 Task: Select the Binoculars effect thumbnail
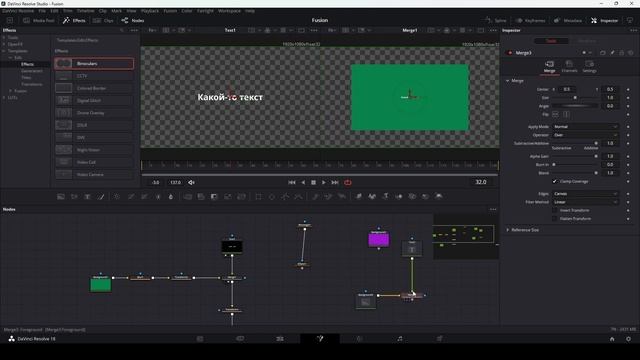[64, 64]
